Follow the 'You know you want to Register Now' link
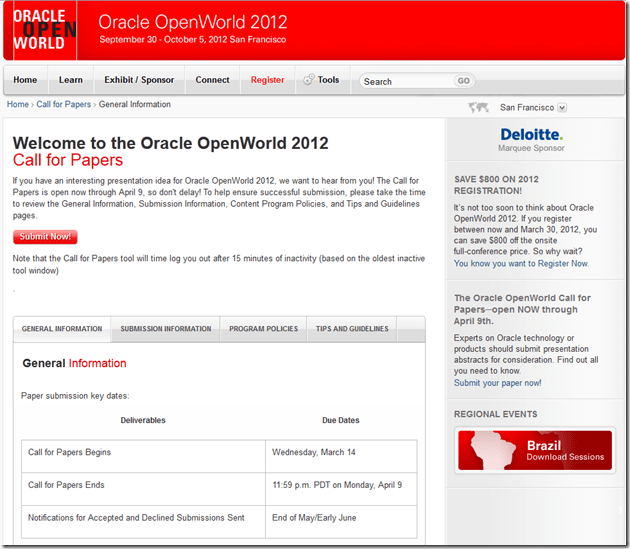 click(x=521, y=264)
